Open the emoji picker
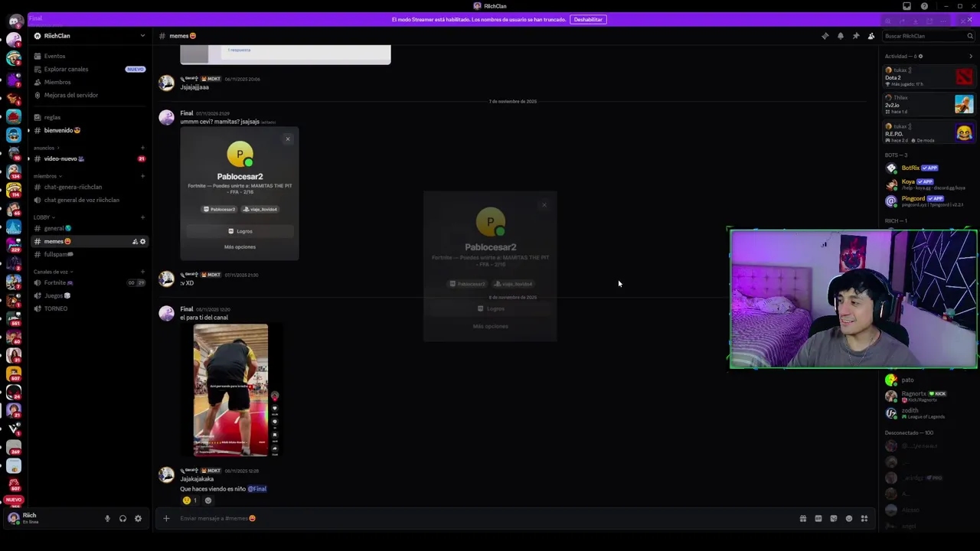Screen dimensions: 980x551 (849, 519)
